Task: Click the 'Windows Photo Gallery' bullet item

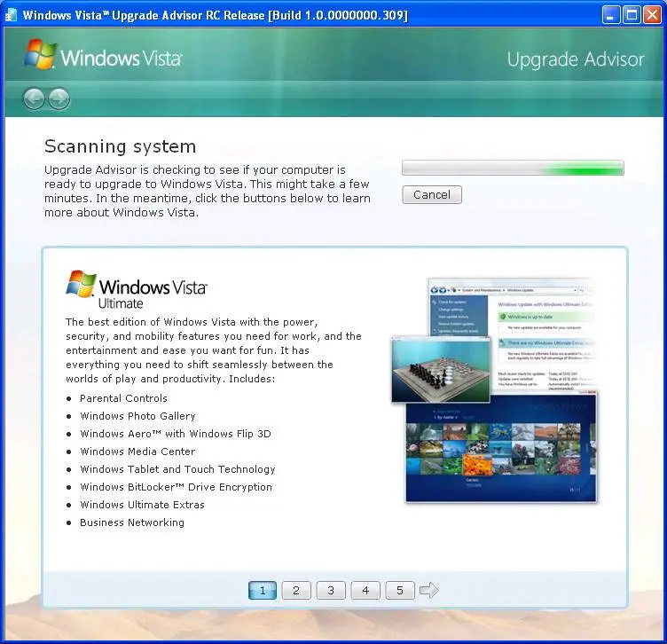Action: click(137, 416)
